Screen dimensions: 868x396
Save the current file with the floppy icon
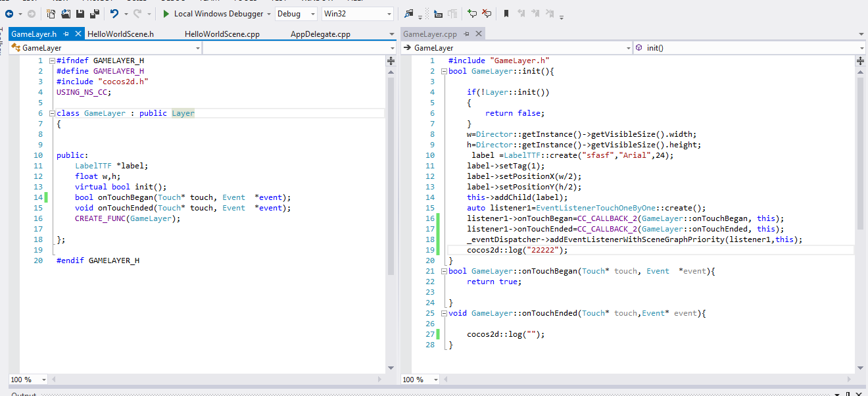pos(80,13)
